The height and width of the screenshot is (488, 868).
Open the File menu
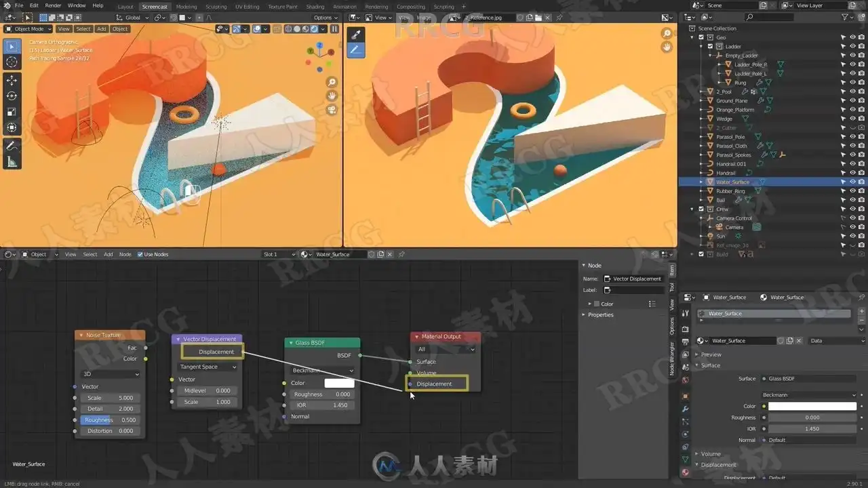[x=19, y=5]
